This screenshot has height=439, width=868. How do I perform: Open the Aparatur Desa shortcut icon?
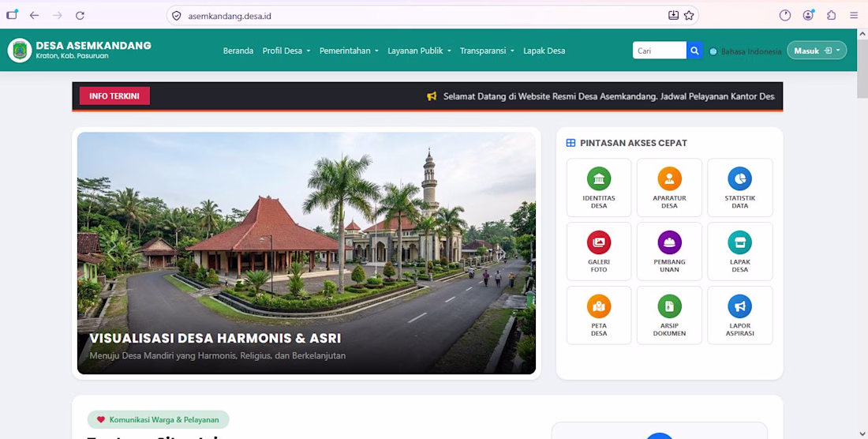point(669,178)
